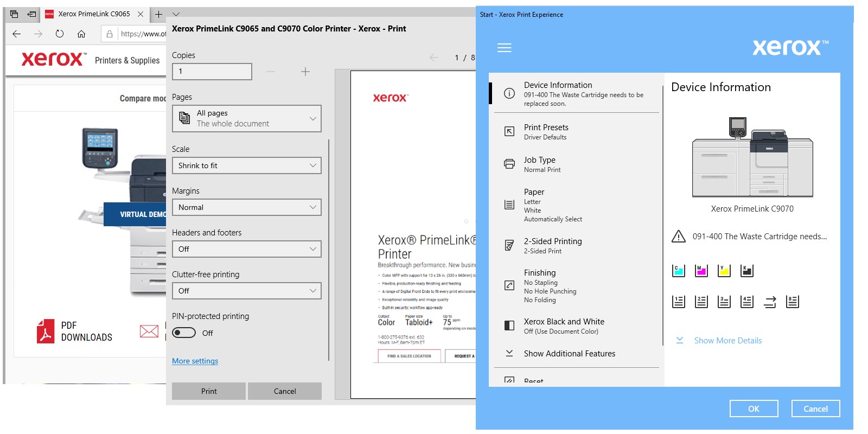Click the Tray 3 paper status icon
This screenshot has height=434, width=868.
724,302
